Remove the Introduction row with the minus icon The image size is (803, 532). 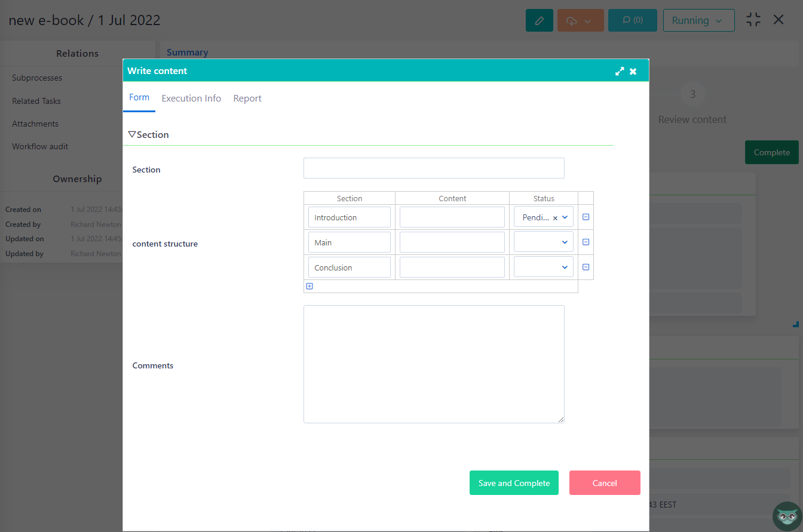tap(586, 217)
